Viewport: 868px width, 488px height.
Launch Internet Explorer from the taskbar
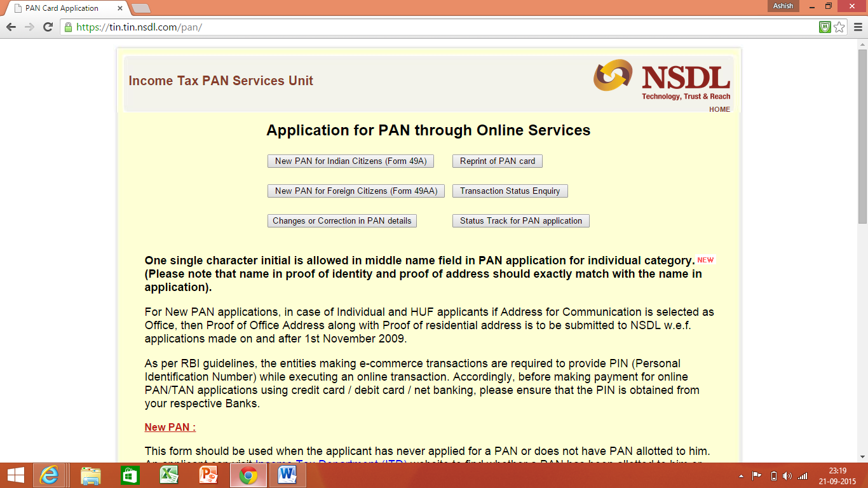[49, 475]
